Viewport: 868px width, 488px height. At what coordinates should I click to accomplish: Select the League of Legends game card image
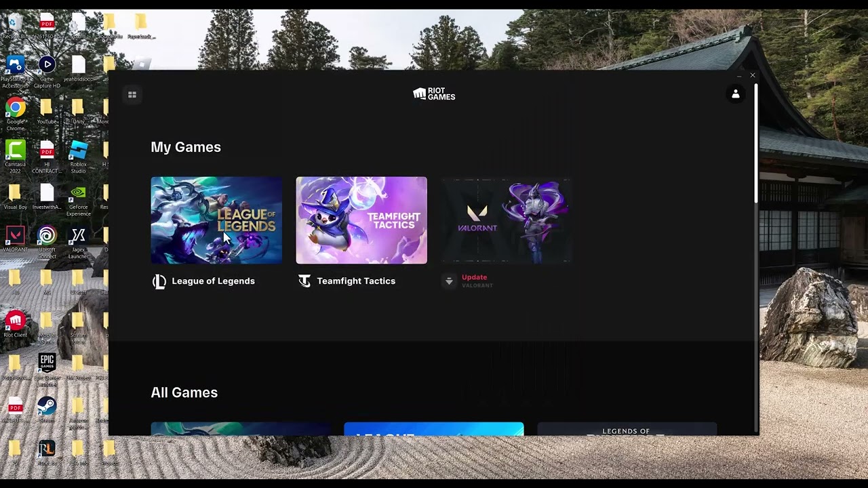point(216,220)
